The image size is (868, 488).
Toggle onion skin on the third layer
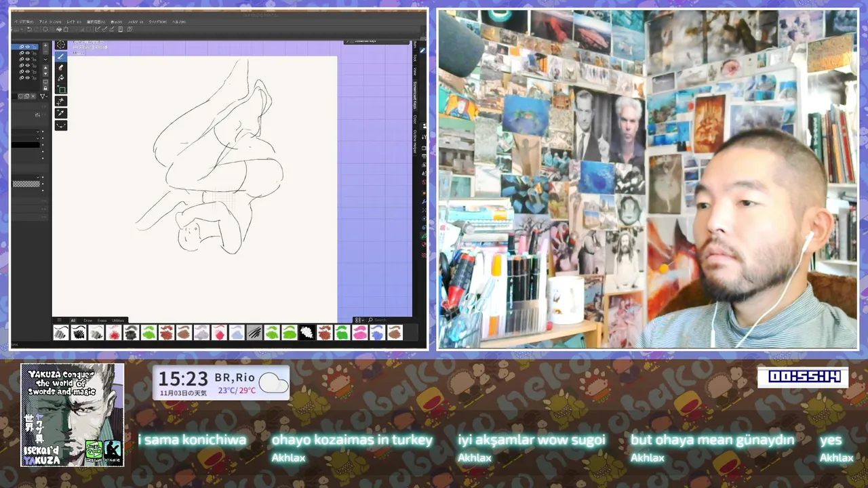pos(22,59)
